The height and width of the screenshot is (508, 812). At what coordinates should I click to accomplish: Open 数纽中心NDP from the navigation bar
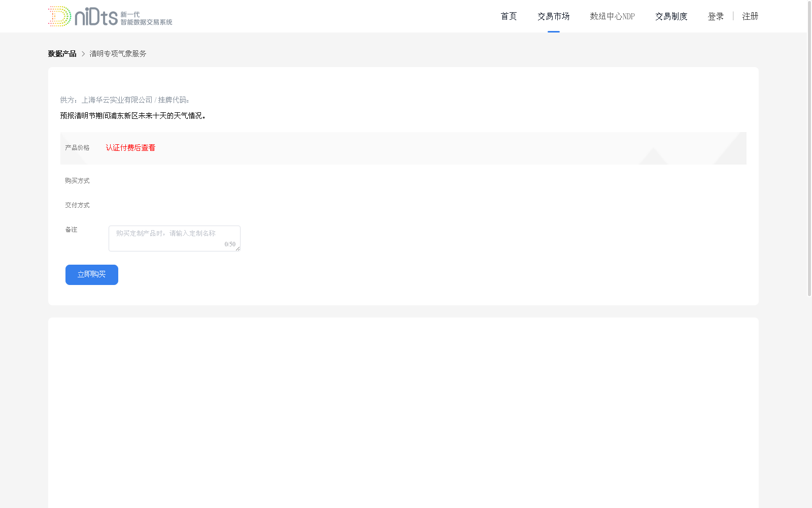(612, 16)
